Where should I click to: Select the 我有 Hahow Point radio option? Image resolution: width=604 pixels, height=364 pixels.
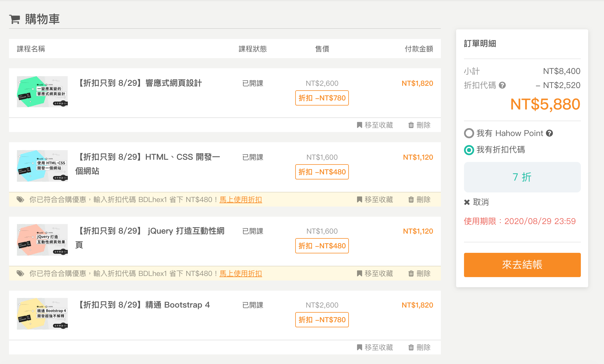click(x=469, y=133)
